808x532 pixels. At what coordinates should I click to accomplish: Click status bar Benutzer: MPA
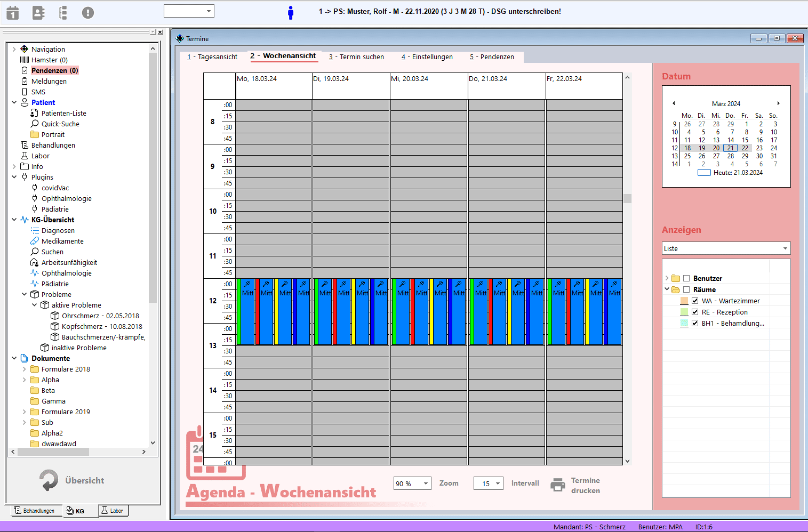660,527
